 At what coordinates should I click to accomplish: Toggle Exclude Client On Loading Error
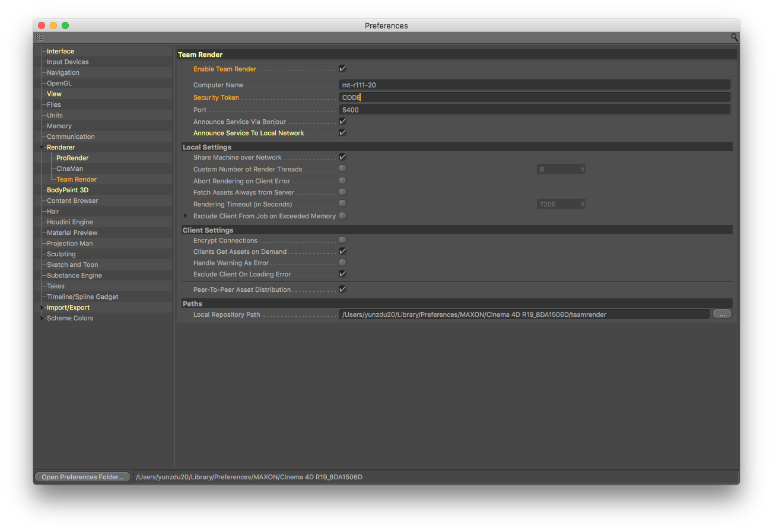point(342,274)
